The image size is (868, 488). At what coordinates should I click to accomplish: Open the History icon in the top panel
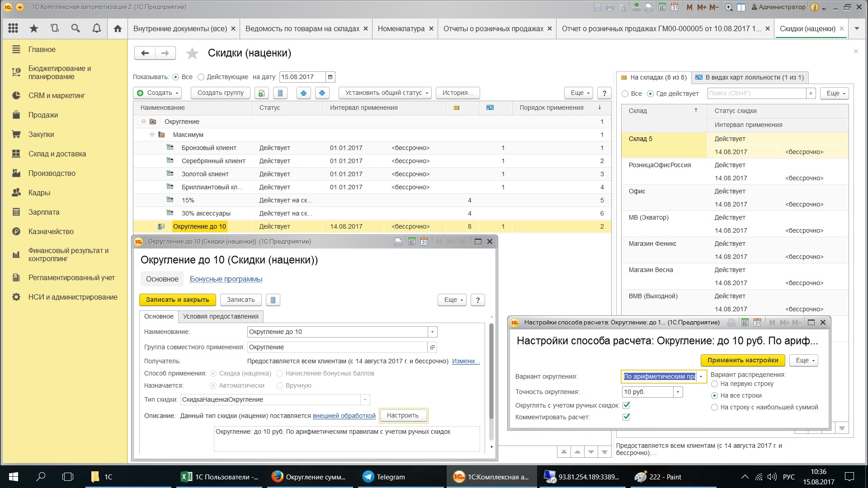tap(55, 28)
